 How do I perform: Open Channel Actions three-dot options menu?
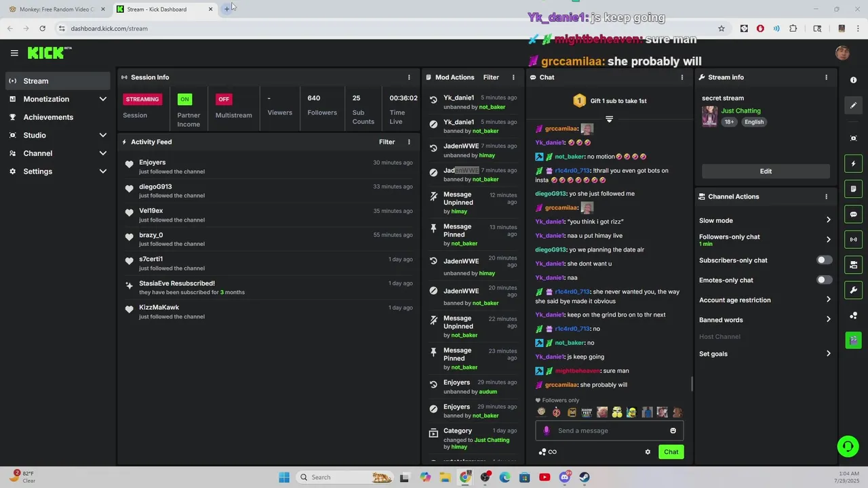coord(826,197)
